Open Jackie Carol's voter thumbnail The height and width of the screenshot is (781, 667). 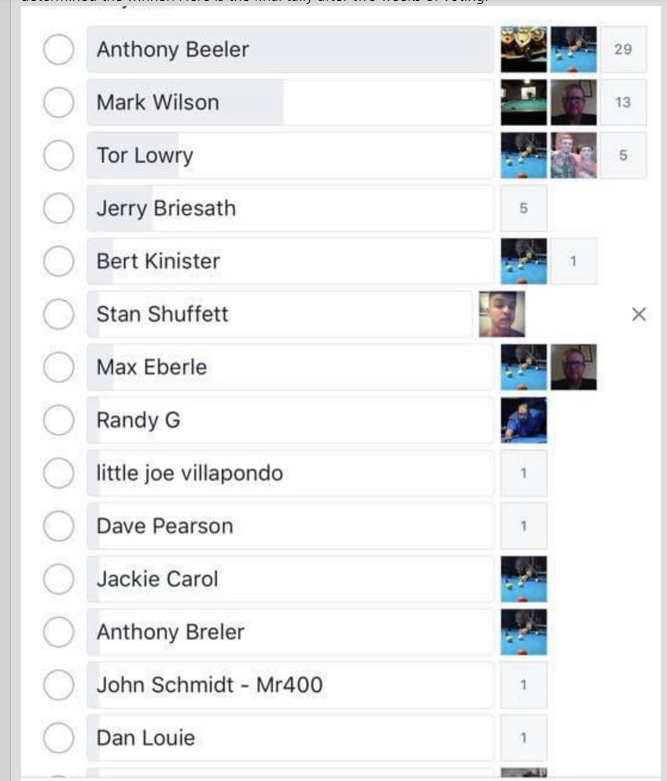(x=523, y=579)
